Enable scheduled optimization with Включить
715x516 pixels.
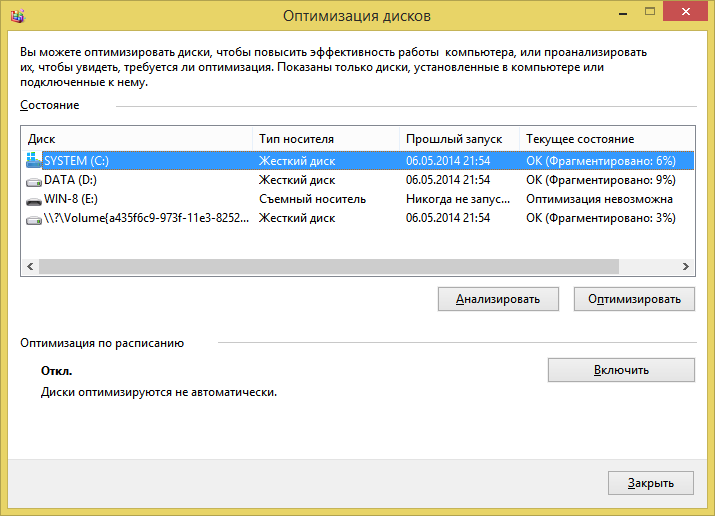coord(621,370)
